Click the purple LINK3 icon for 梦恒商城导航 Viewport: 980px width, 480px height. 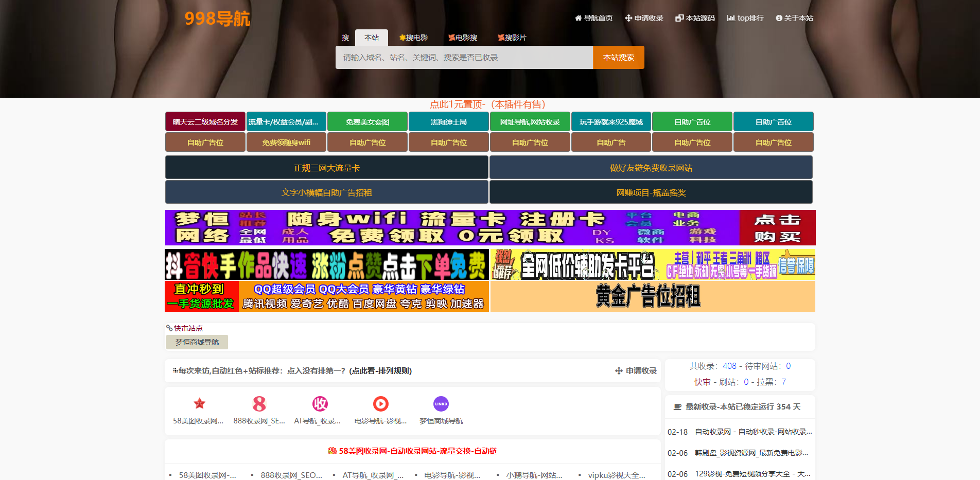(441, 403)
